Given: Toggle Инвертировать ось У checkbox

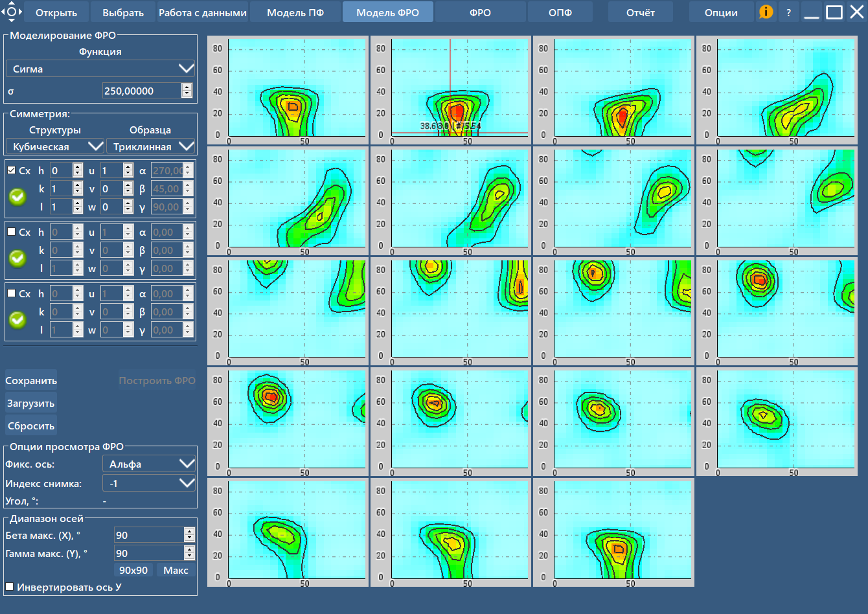Looking at the screenshot, I should 10,587.
